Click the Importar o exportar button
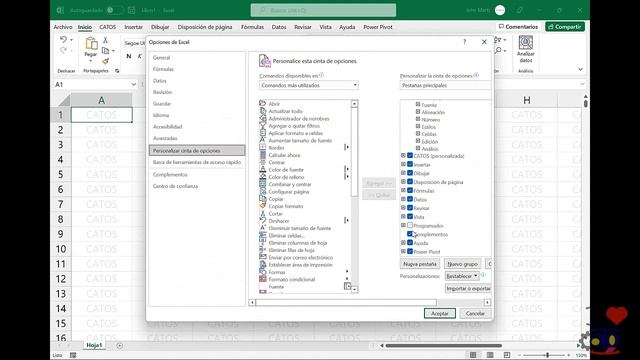Screen dimensions: 640x360 click(468, 289)
